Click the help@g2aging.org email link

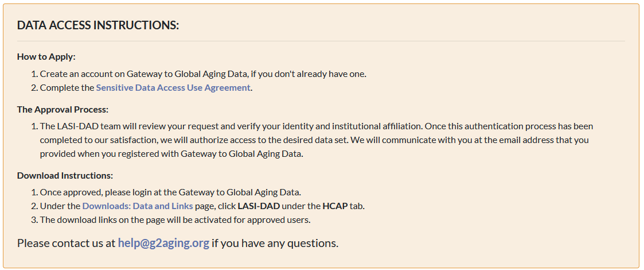[163, 243]
